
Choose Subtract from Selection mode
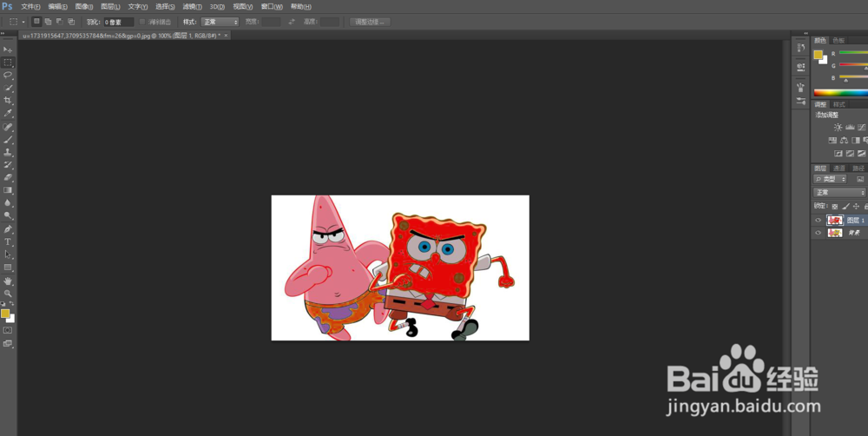pos(60,22)
